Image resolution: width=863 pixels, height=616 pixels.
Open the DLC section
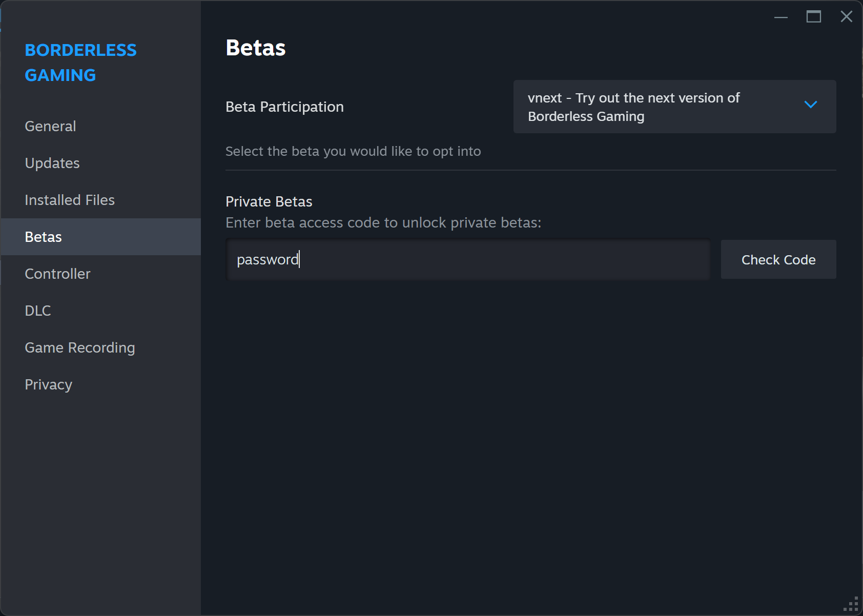pyautogui.click(x=100, y=311)
